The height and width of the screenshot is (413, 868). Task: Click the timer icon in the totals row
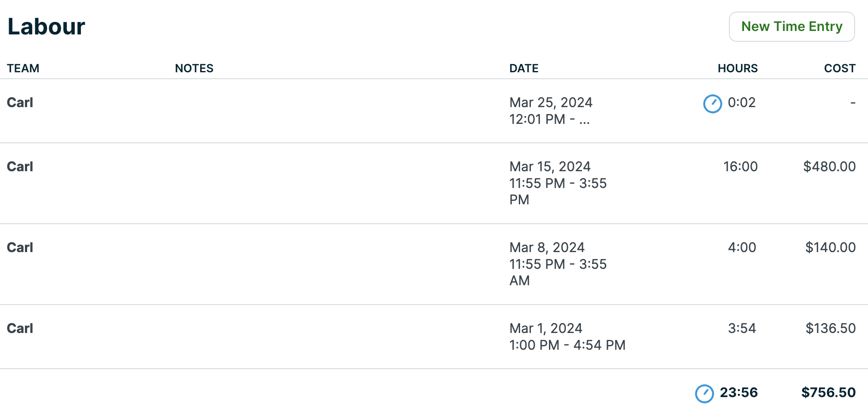click(704, 392)
